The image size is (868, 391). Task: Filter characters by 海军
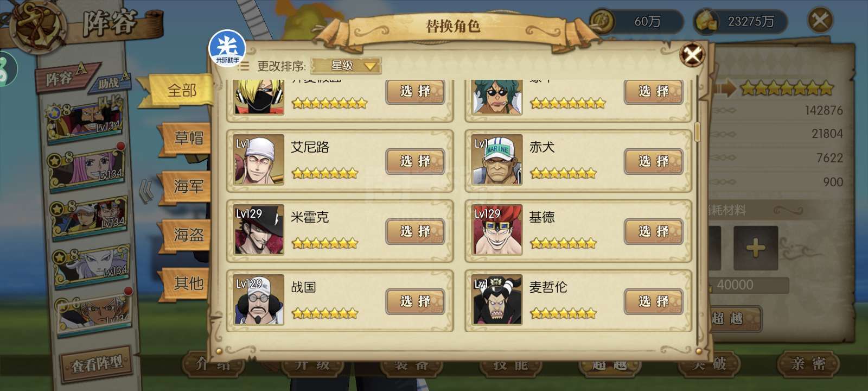pyautogui.click(x=188, y=186)
